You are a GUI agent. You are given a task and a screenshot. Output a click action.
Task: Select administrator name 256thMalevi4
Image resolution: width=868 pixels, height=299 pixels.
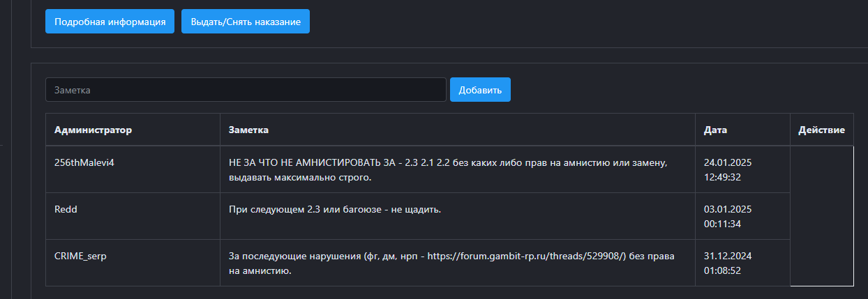(x=82, y=162)
